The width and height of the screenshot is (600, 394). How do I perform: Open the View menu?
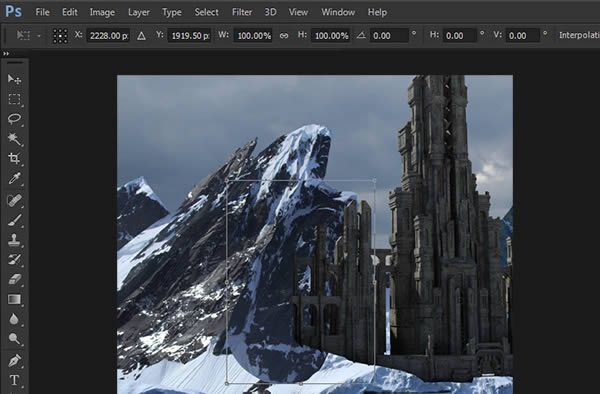coord(298,12)
